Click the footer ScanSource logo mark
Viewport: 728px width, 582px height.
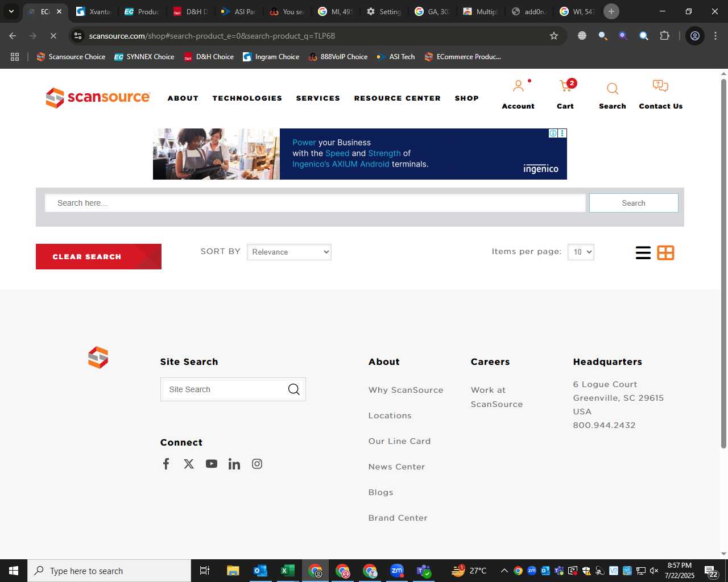[98, 357]
